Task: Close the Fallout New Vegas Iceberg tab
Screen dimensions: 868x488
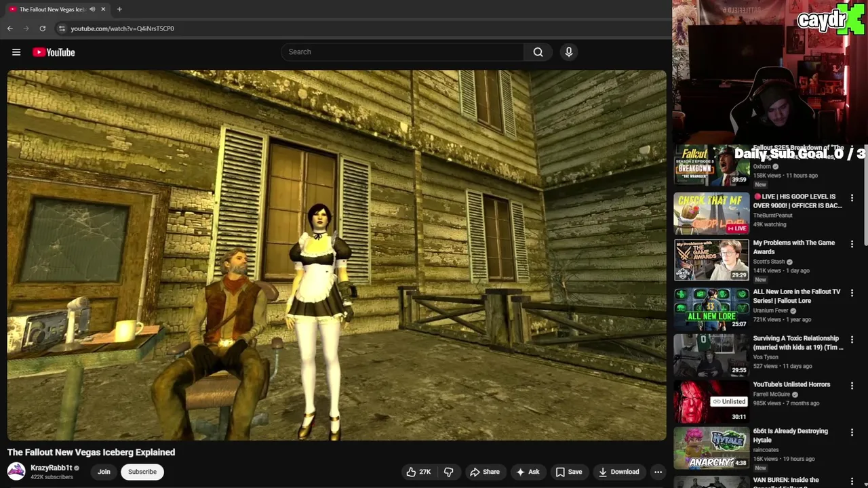Action: (103, 9)
